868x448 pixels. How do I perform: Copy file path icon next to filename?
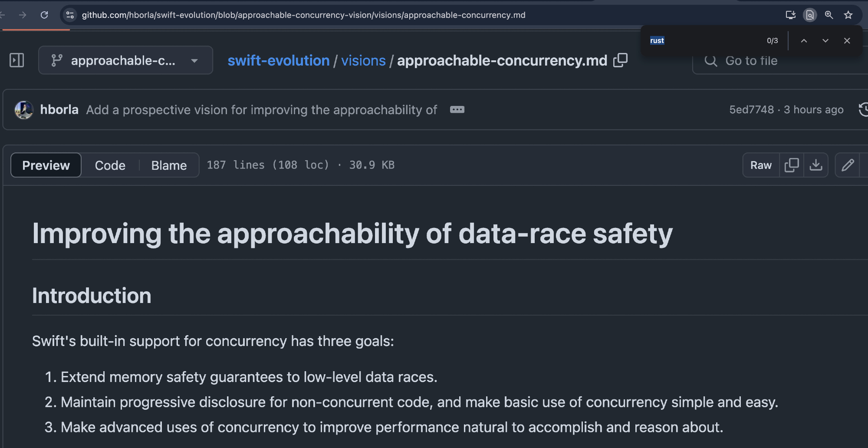pyautogui.click(x=620, y=60)
